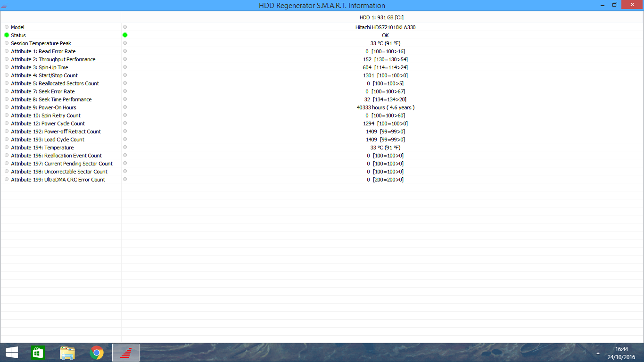Viewport: 644px width, 362px height.
Task: Click the value-column dot in the Load Cycle Count row
Action: tap(125, 139)
